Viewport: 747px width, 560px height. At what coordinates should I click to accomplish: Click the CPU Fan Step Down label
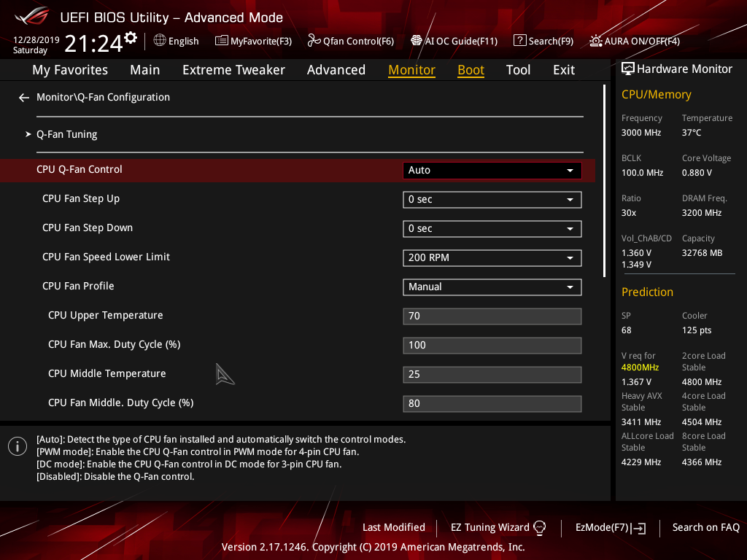[88, 228]
